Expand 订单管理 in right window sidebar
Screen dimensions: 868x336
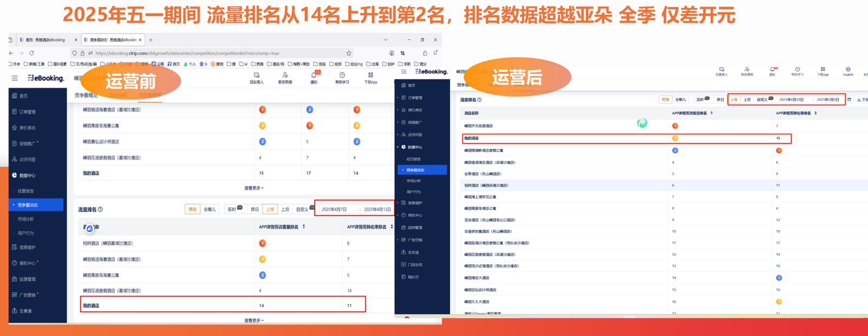(415, 98)
